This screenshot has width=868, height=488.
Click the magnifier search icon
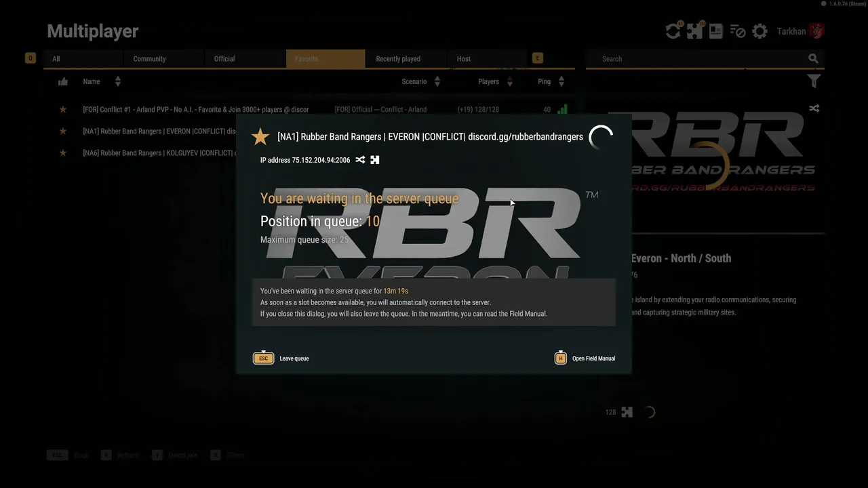[813, 59]
